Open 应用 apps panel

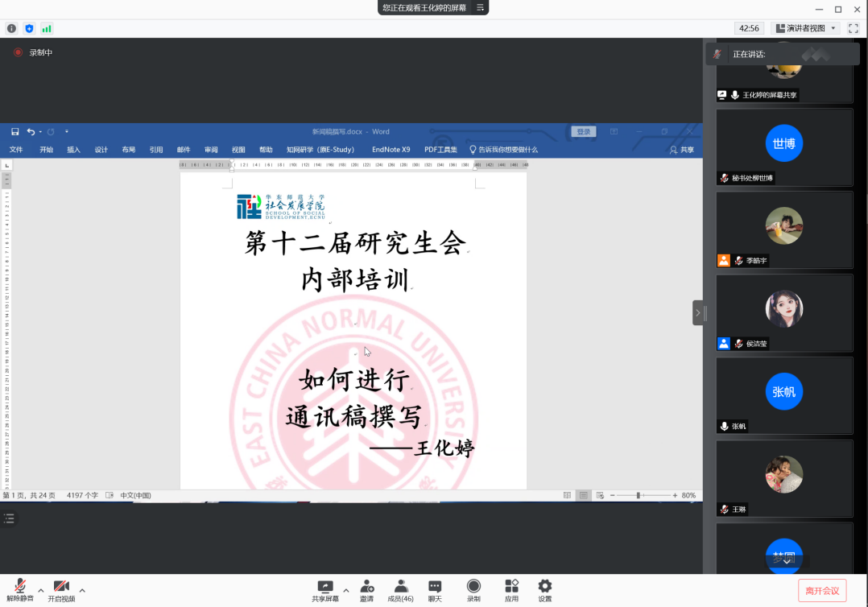point(511,590)
